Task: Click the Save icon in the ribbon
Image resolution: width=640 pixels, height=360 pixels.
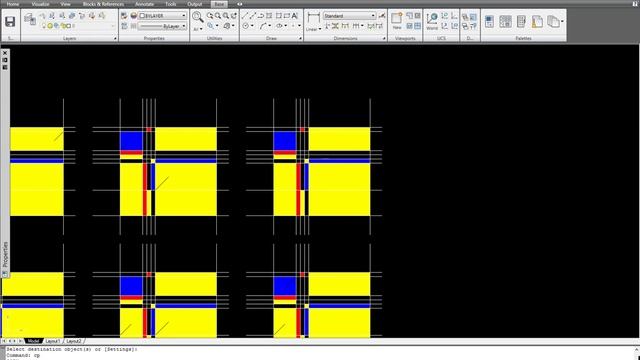Action: pos(10,22)
